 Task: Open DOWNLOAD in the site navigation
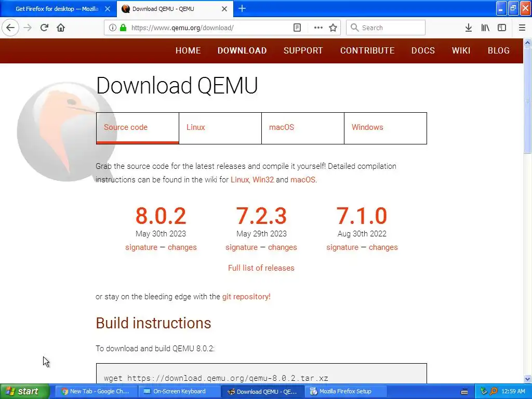pyautogui.click(x=242, y=50)
